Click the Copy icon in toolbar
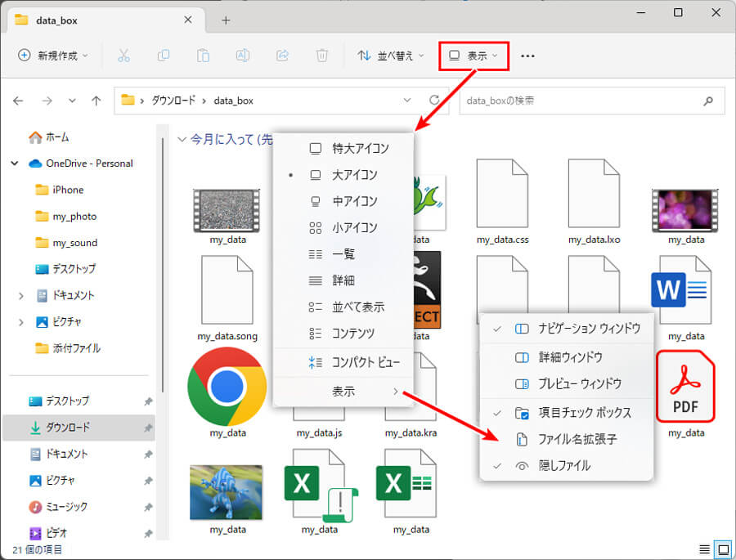 click(164, 56)
